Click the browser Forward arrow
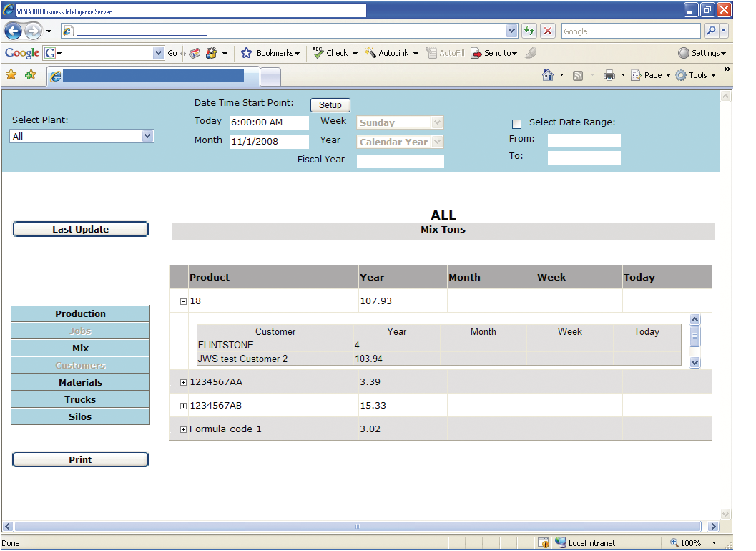Screen dimensions: 756x551 (x=33, y=31)
